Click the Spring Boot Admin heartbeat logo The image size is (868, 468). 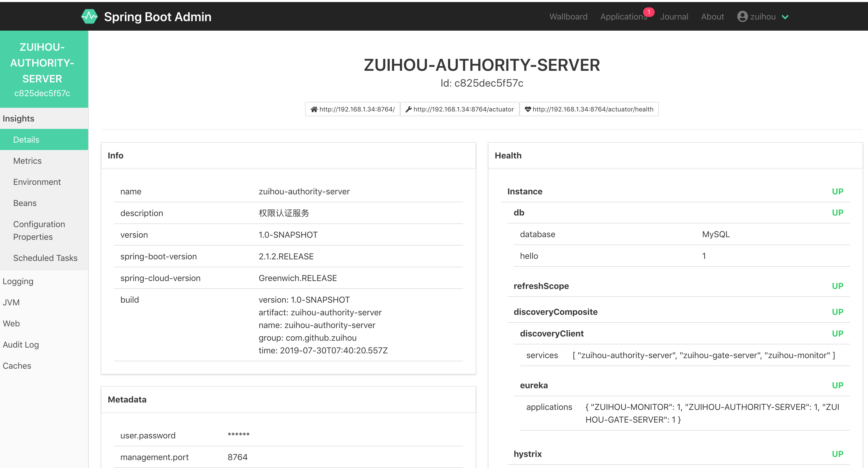pyautogui.click(x=89, y=17)
